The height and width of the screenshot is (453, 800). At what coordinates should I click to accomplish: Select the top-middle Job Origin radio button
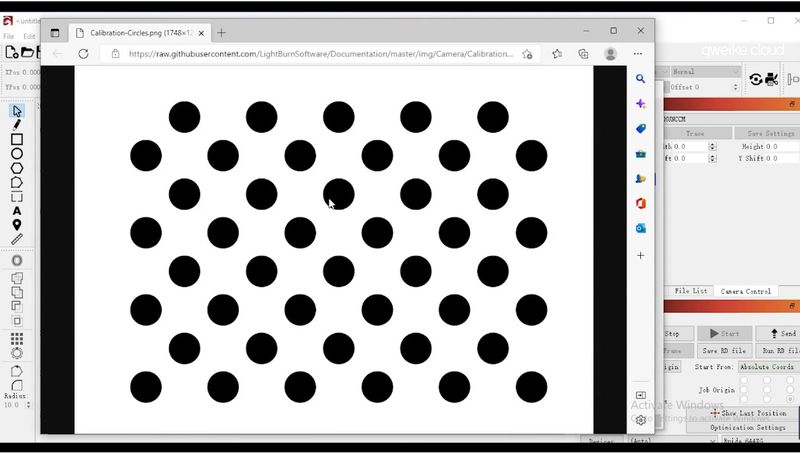click(766, 380)
